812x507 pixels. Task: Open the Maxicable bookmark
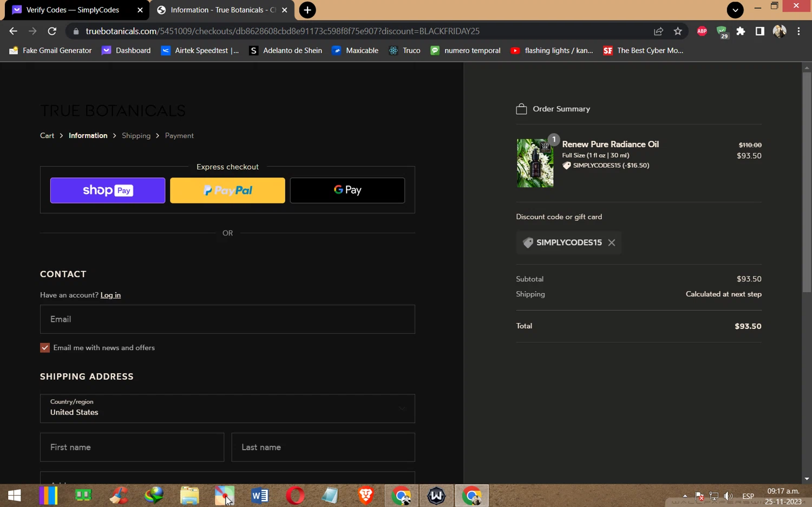tap(355, 50)
